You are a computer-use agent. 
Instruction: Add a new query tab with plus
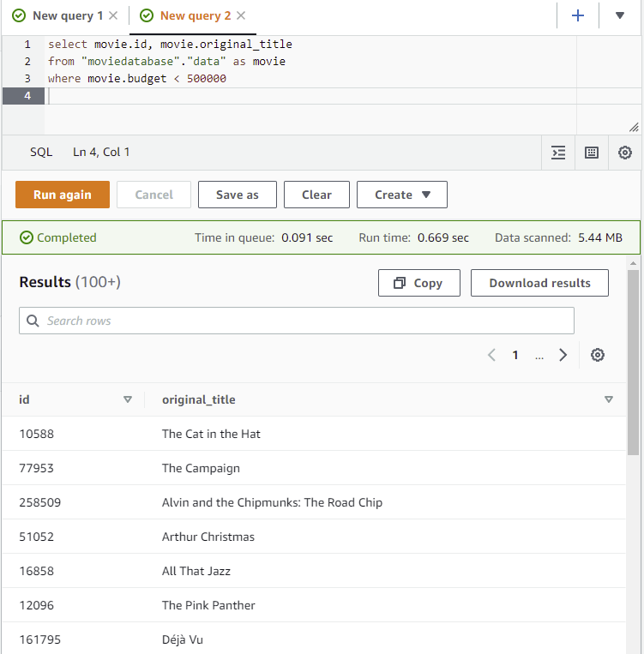pyautogui.click(x=578, y=15)
